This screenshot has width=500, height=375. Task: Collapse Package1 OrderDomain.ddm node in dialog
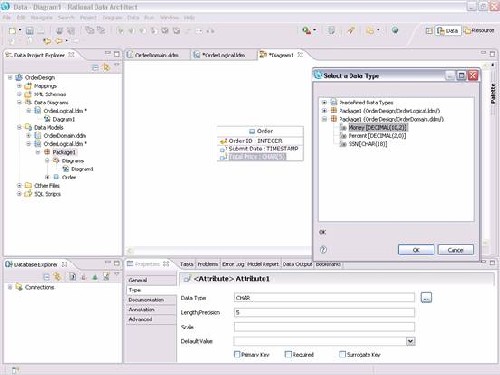point(324,119)
